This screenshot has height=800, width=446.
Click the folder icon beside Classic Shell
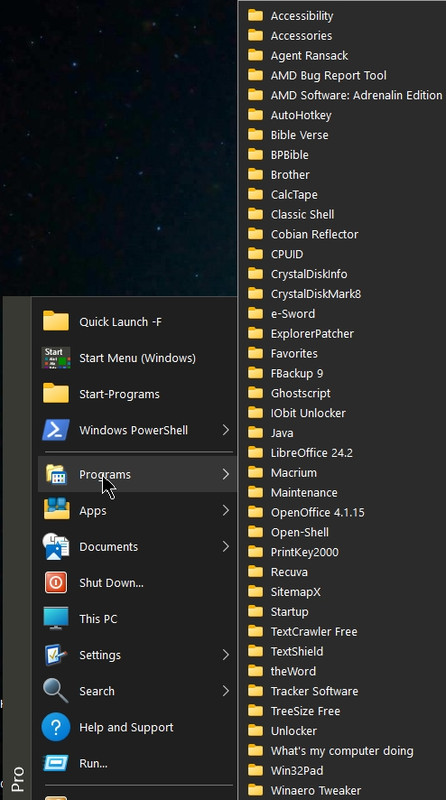click(255, 214)
